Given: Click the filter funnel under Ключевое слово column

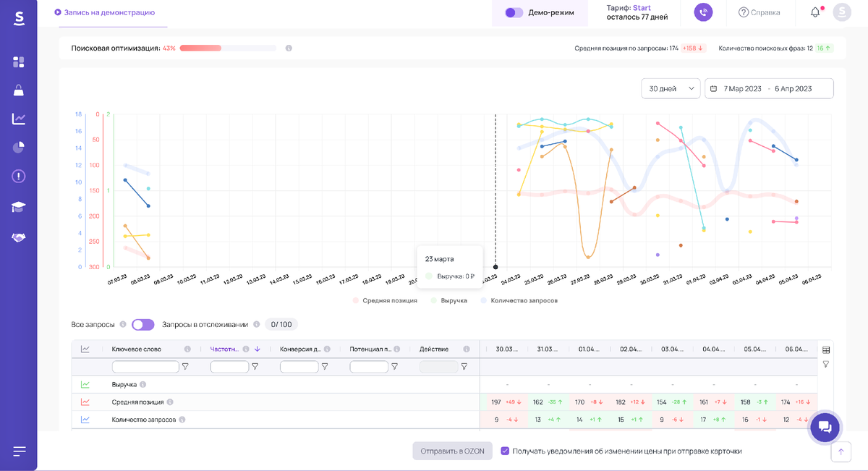Looking at the screenshot, I should coord(185,367).
